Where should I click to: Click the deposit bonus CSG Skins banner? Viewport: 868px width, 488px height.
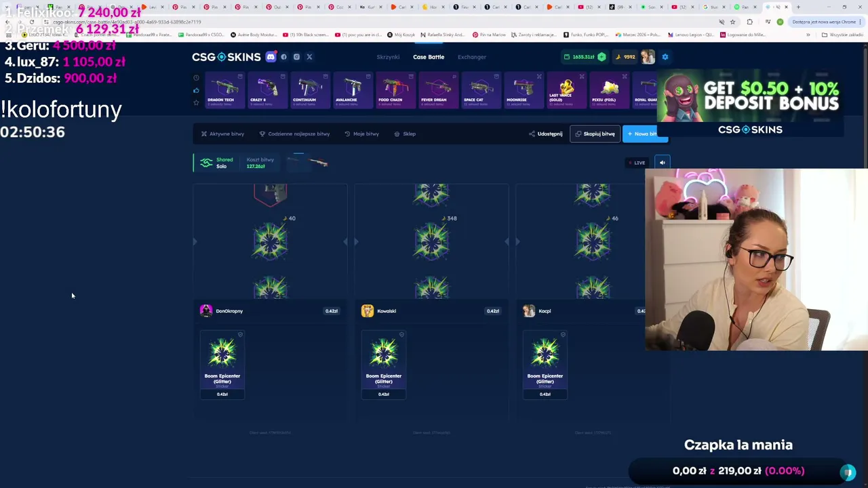[750, 103]
